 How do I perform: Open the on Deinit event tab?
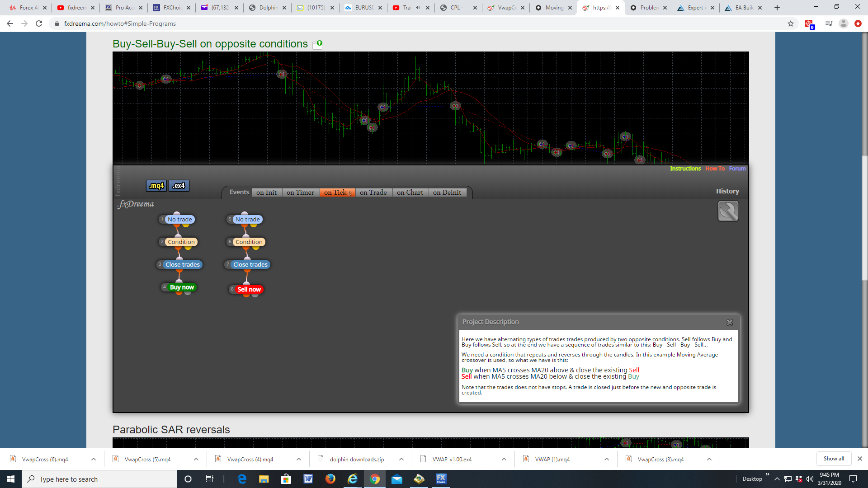(447, 192)
